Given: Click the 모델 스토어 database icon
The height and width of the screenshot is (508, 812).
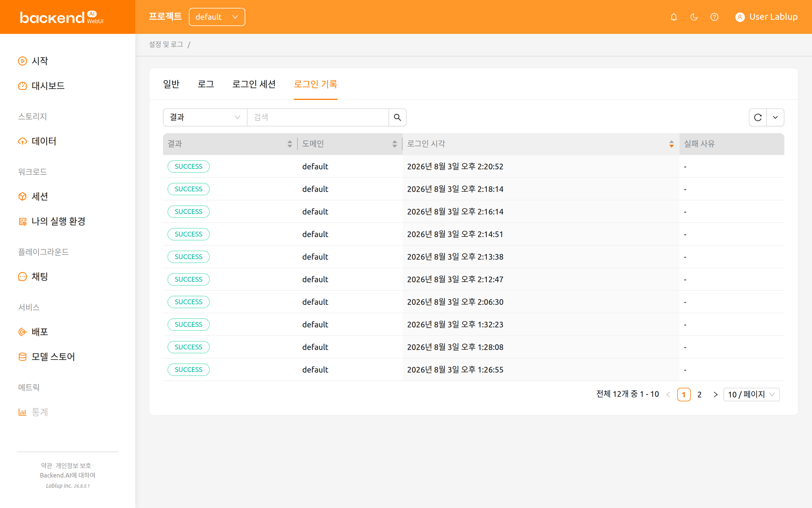Looking at the screenshot, I should [23, 357].
